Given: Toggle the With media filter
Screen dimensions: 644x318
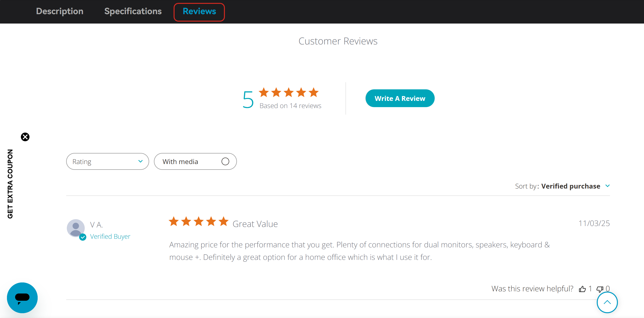Looking at the screenshot, I should coord(195,161).
